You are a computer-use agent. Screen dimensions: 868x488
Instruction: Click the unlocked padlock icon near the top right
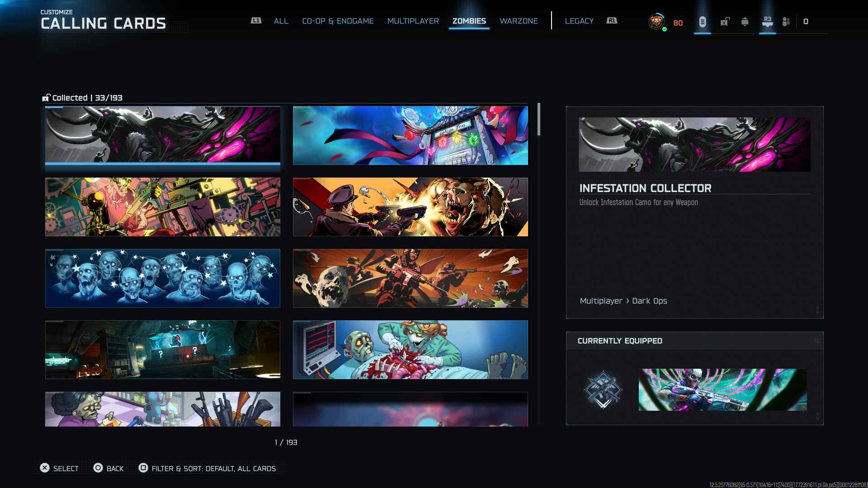coord(725,21)
